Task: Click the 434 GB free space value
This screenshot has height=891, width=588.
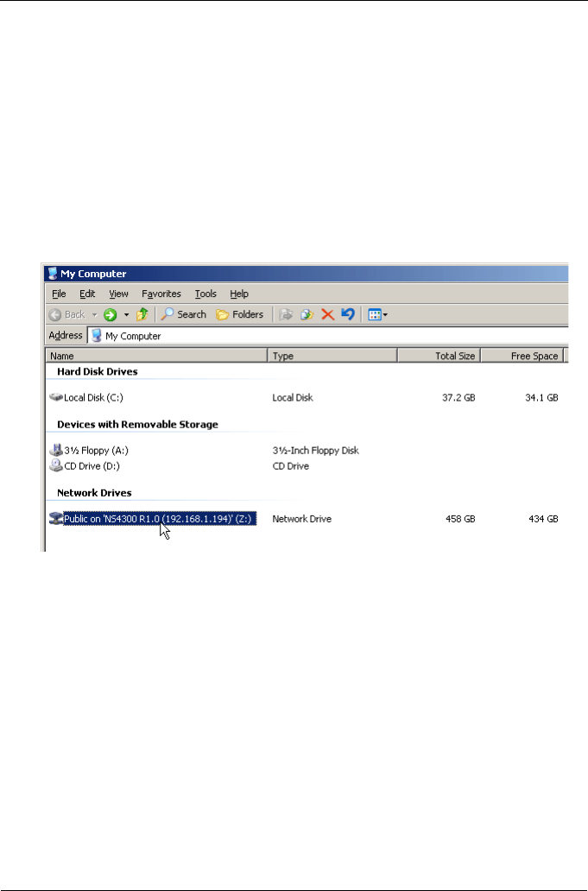Action: tap(543, 519)
